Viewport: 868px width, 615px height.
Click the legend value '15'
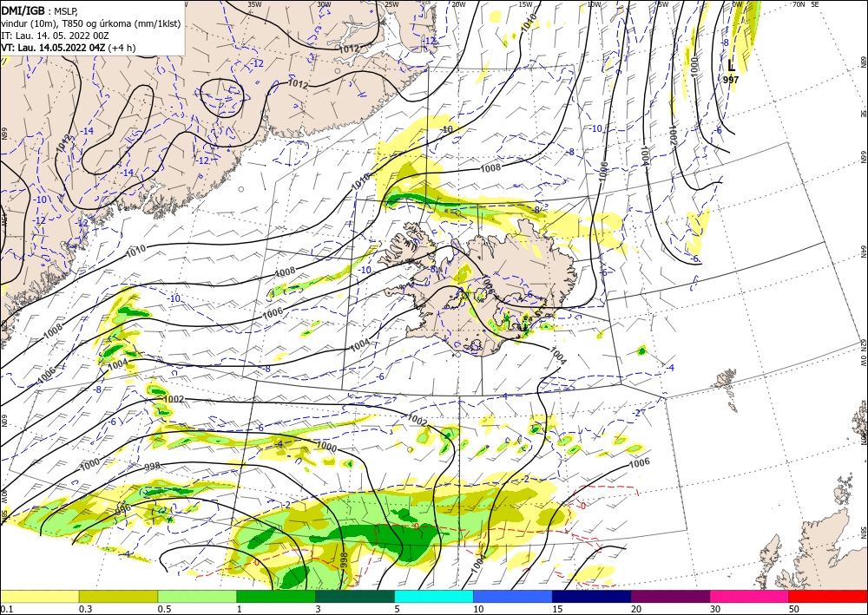[557, 609]
